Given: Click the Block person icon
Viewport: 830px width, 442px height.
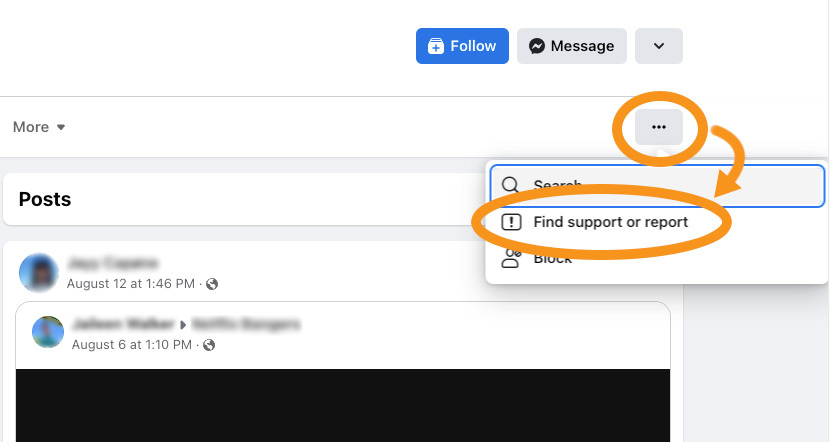Looking at the screenshot, I should point(511,259).
